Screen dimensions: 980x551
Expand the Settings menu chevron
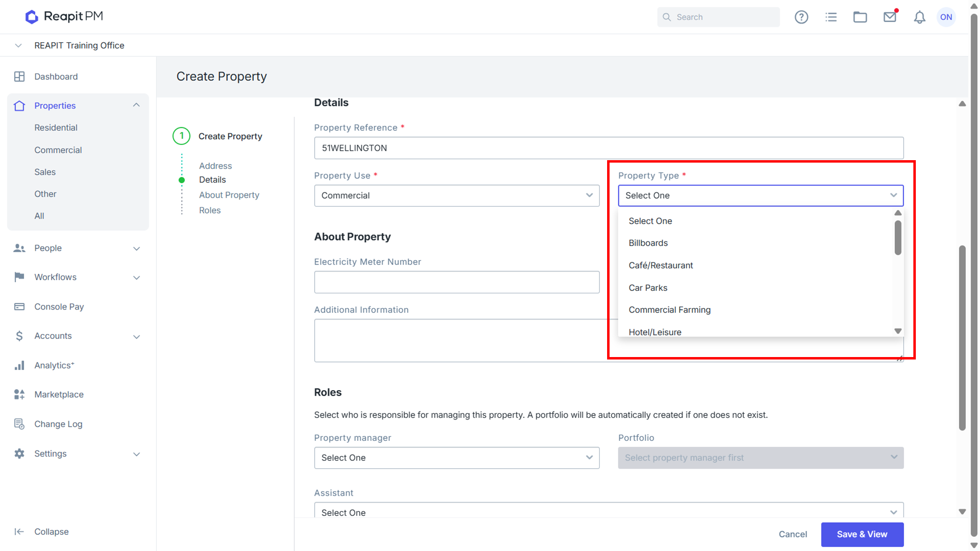(x=137, y=454)
